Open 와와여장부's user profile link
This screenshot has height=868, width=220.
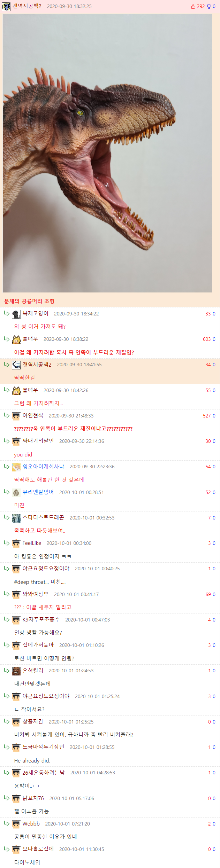coord(35,594)
